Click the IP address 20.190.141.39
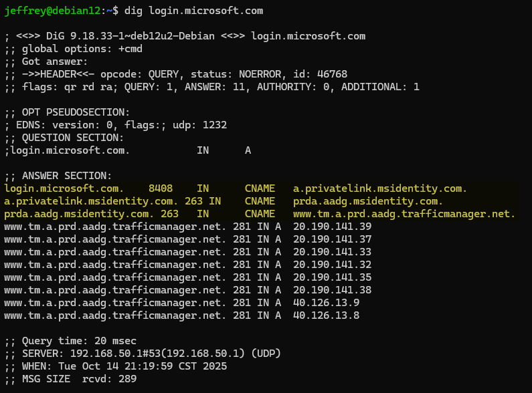532x393 pixels. tap(332, 227)
